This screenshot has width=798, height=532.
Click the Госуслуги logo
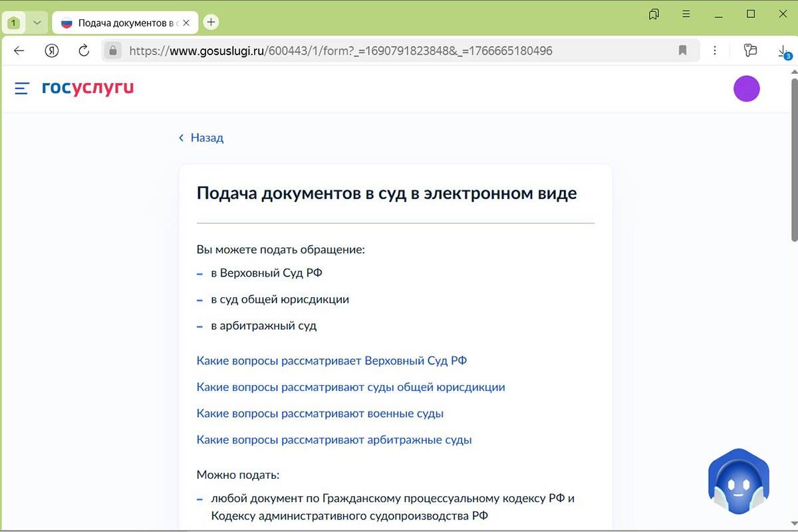pyautogui.click(x=88, y=87)
